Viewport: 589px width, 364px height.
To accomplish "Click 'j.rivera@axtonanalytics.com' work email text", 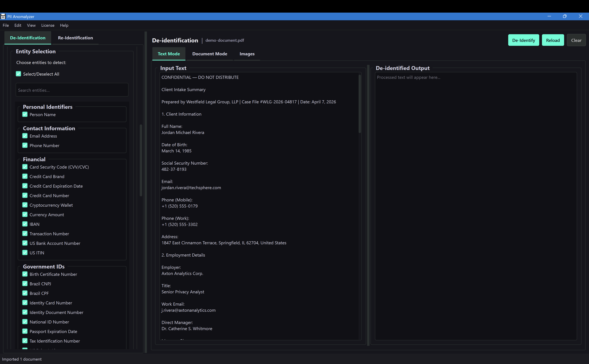I will pyautogui.click(x=188, y=310).
